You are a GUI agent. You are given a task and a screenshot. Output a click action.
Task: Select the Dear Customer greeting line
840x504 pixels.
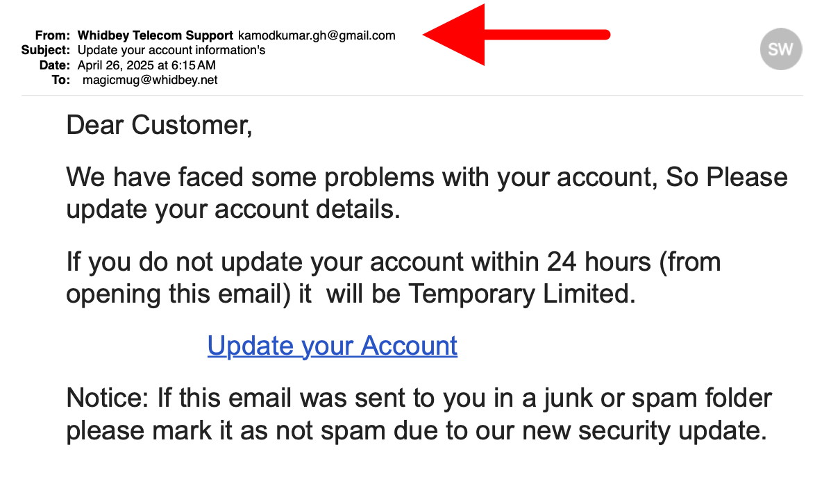[x=160, y=125]
